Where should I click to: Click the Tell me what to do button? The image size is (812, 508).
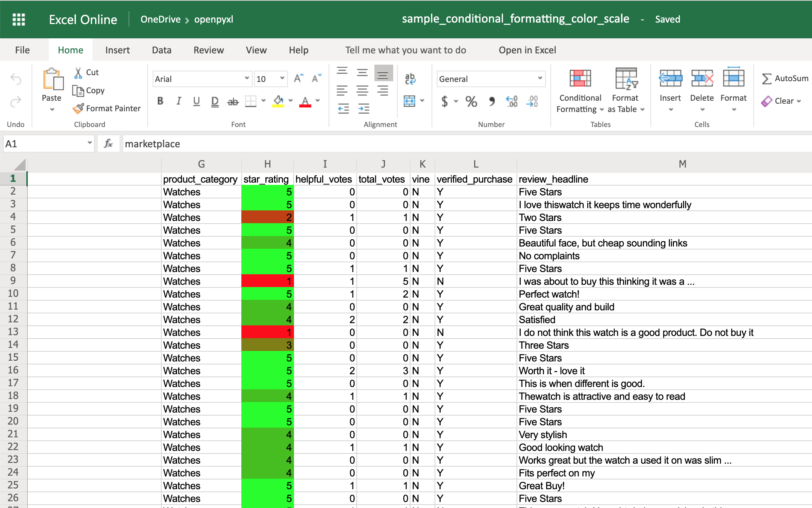pos(406,50)
